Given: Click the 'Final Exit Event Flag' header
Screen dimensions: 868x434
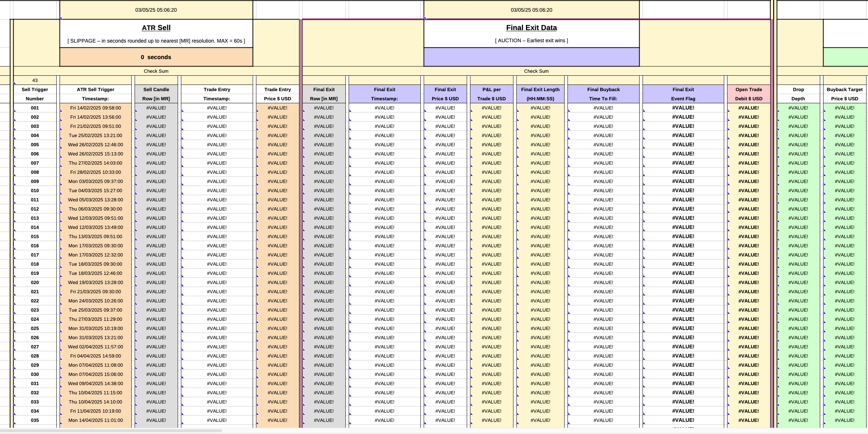Looking at the screenshot, I should tap(683, 94).
